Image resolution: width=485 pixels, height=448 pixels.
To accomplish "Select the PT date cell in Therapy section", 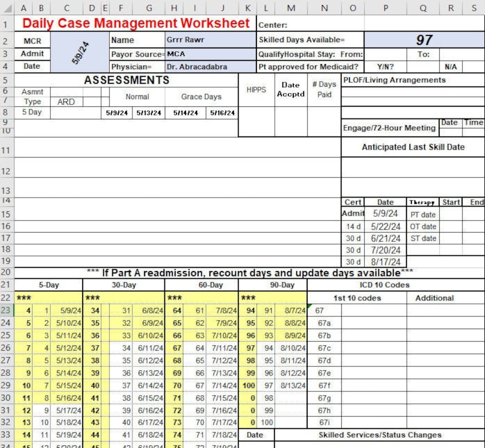I will 423,215.
